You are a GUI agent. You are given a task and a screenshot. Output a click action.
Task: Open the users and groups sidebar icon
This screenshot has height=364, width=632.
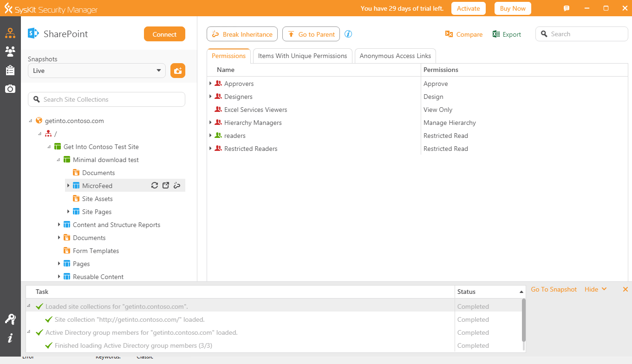(10, 52)
